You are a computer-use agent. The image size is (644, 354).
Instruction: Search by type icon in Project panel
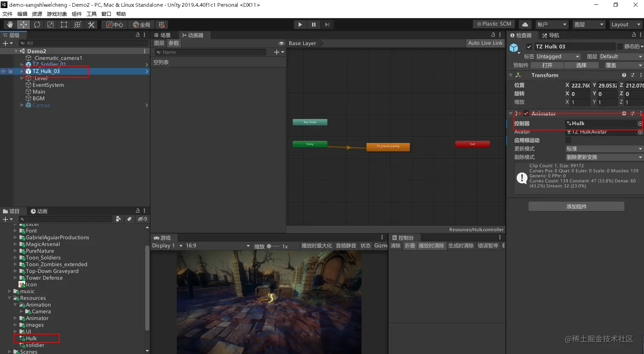click(x=118, y=219)
